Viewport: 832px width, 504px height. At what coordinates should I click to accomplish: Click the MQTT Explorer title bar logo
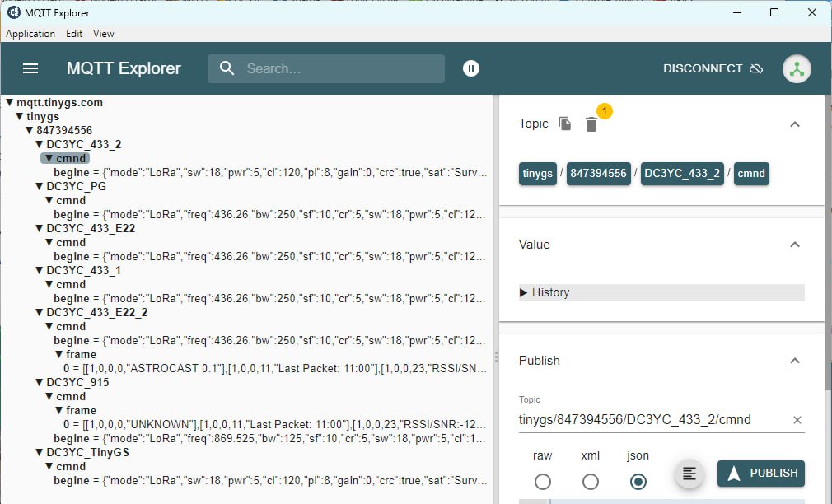pyautogui.click(x=14, y=12)
